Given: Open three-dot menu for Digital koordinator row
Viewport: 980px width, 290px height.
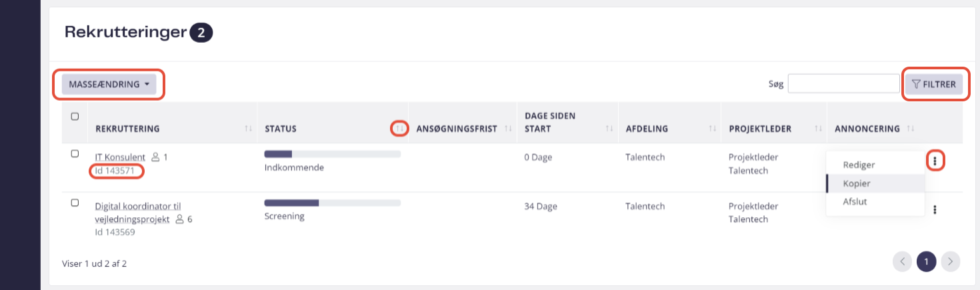Looking at the screenshot, I should (x=935, y=209).
